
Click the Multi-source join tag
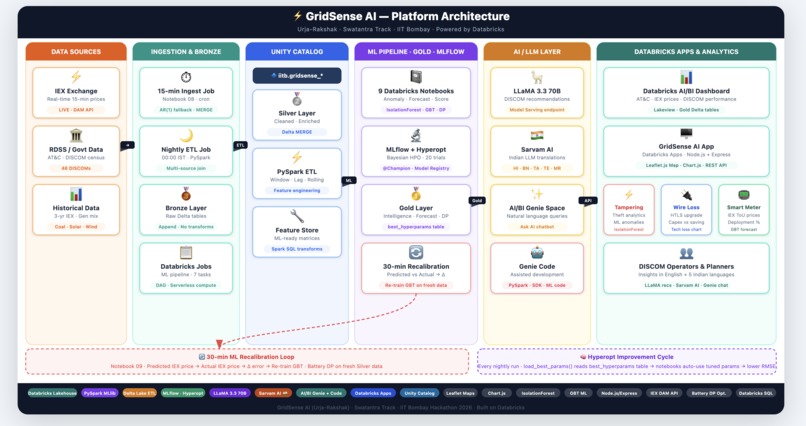(x=186, y=169)
